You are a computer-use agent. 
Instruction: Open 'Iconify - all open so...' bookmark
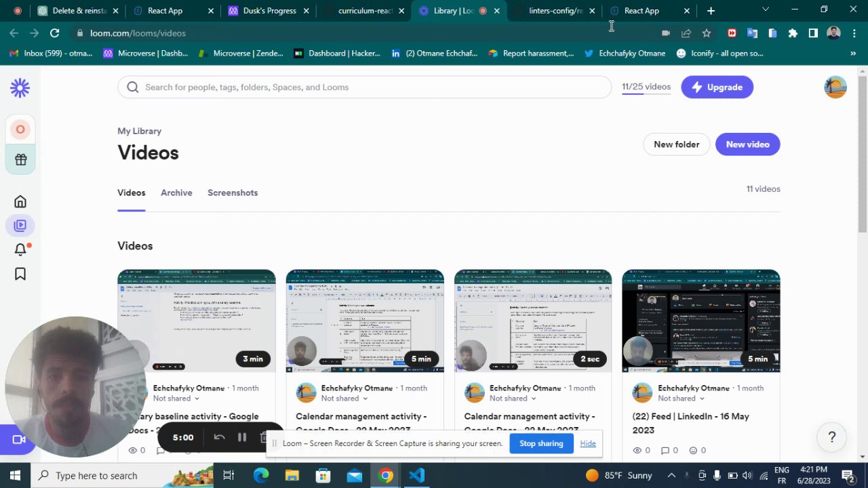click(x=719, y=53)
